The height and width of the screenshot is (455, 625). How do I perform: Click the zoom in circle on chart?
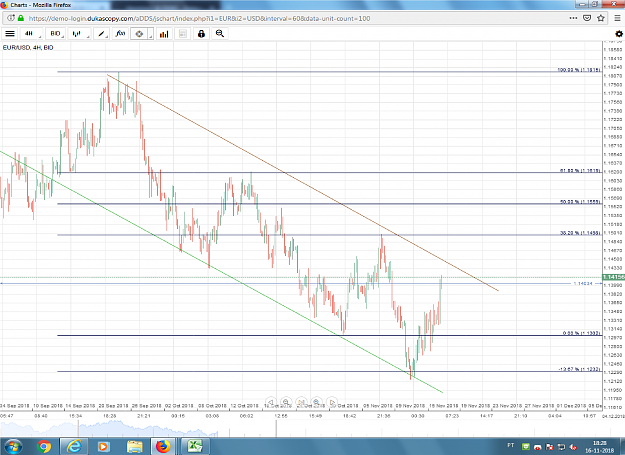point(316,402)
